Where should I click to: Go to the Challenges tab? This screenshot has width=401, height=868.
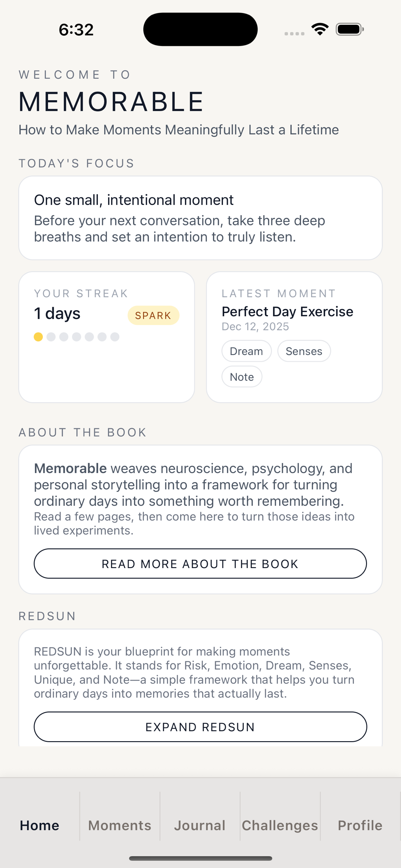(280, 825)
